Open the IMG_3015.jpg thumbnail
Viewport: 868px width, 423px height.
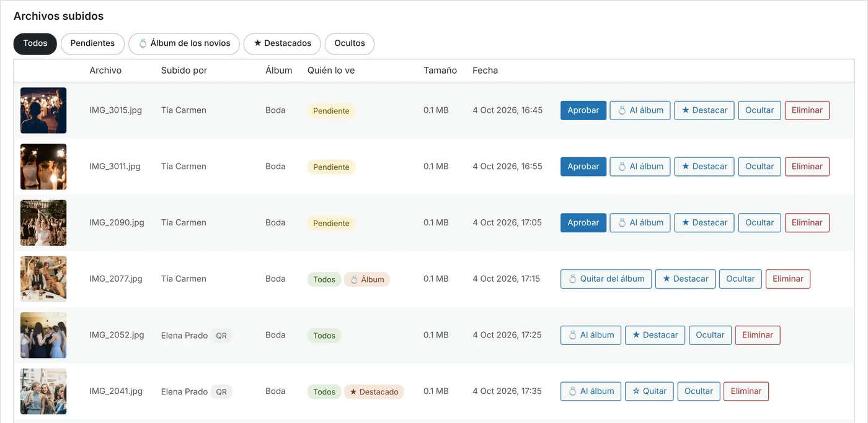click(x=43, y=110)
